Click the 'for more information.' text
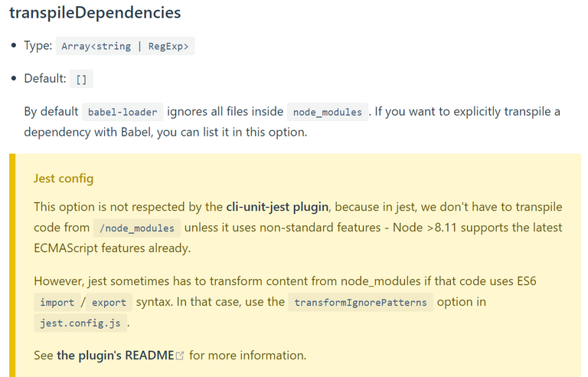Screen dimensions: 588x377 (247, 356)
